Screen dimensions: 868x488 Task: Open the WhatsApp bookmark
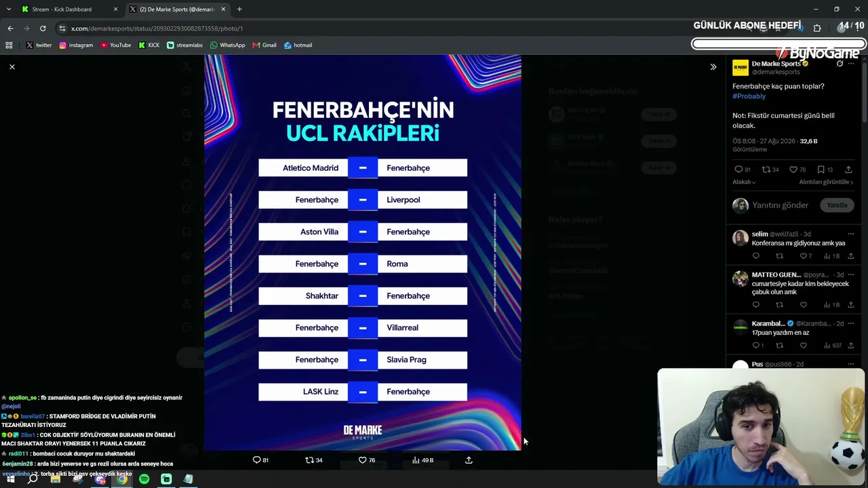point(227,45)
